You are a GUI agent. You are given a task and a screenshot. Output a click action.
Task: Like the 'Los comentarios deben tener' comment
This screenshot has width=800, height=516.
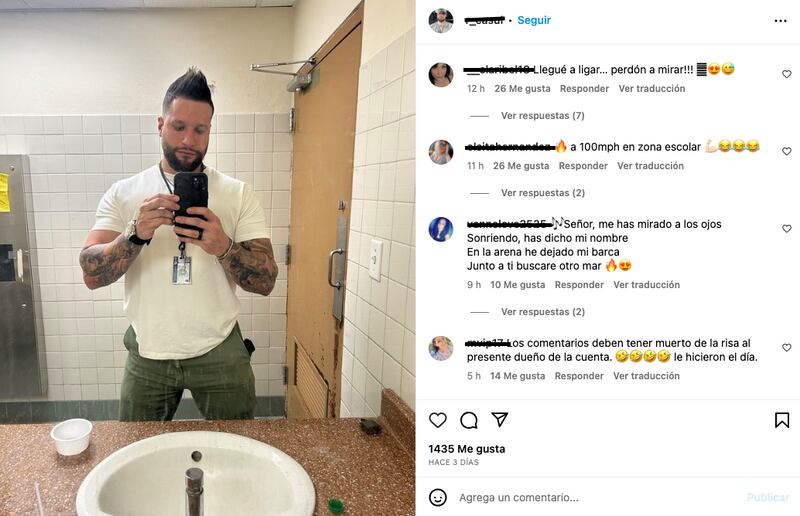[786, 348]
